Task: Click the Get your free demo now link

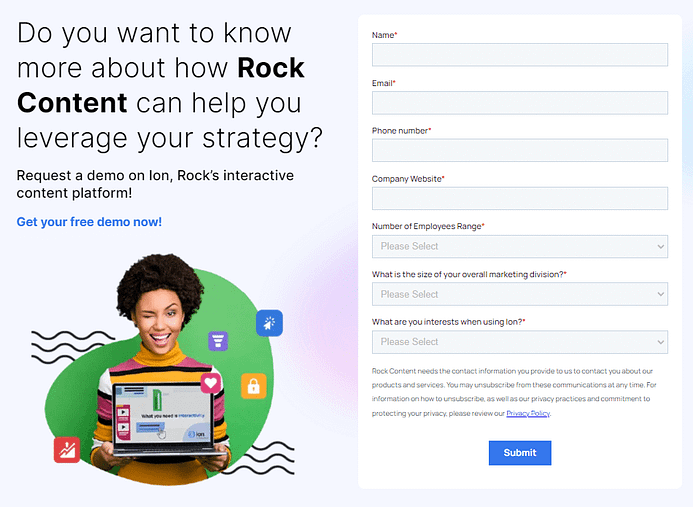Action: coord(89,222)
